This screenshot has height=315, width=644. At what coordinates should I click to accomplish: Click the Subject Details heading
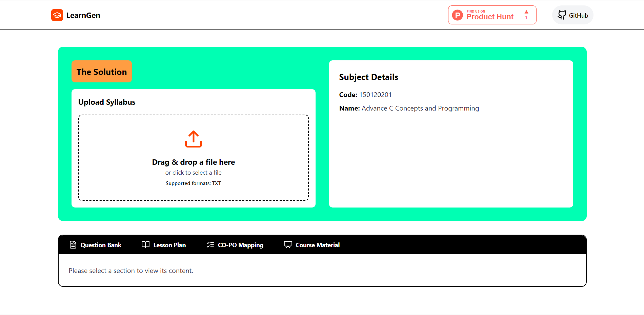click(368, 77)
